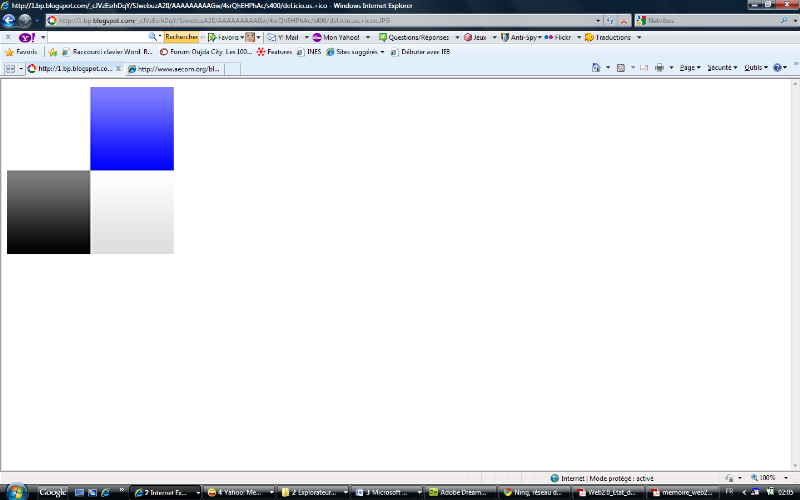800x500 pixels.
Task: Close the 1.bp.blogspot.co tab
Action: 118,68
